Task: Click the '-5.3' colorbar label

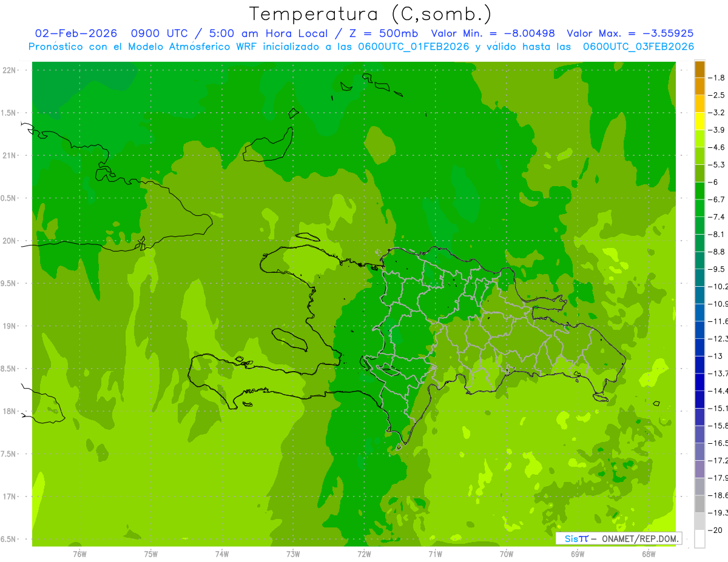Action: 716,164
